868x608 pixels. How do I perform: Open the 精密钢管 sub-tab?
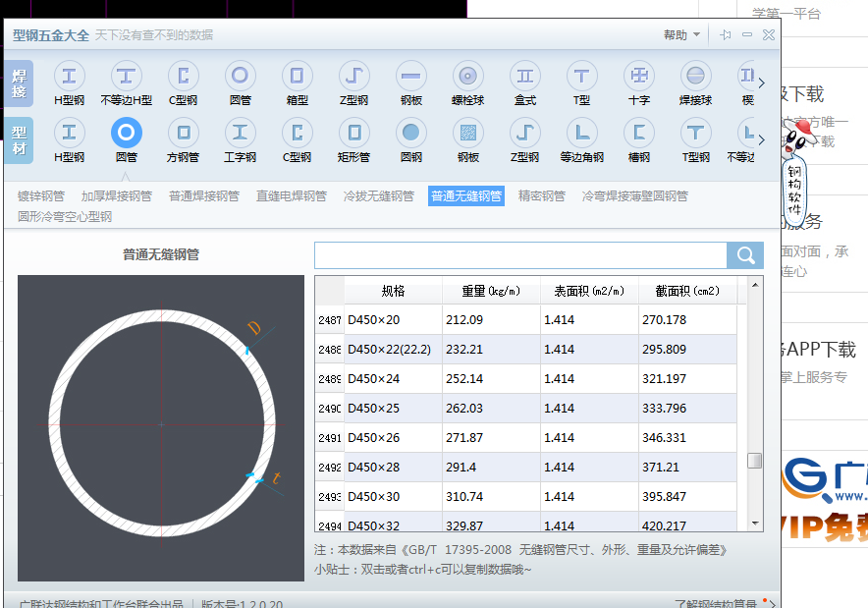pos(542,196)
